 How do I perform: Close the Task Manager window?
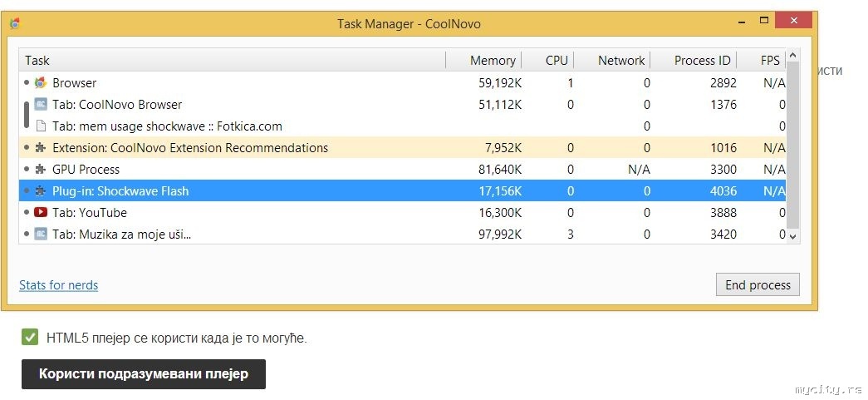click(x=794, y=21)
